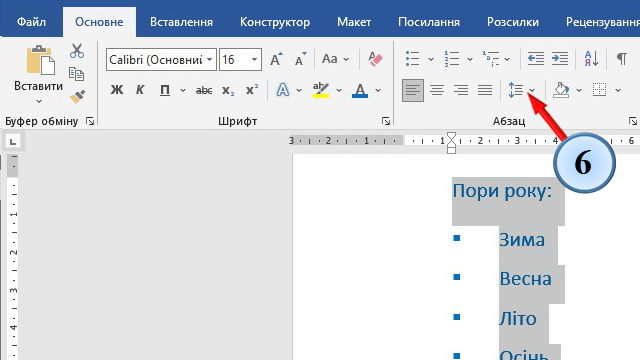Align text left
The image size is (640, 360).
pyautogui.click(x=413, y=90)
